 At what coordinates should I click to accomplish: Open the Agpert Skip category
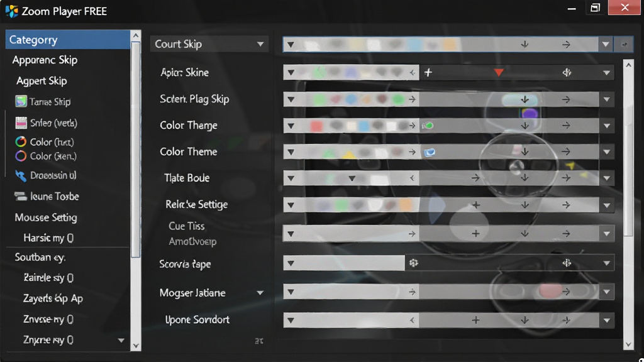[x=42, y=81]
